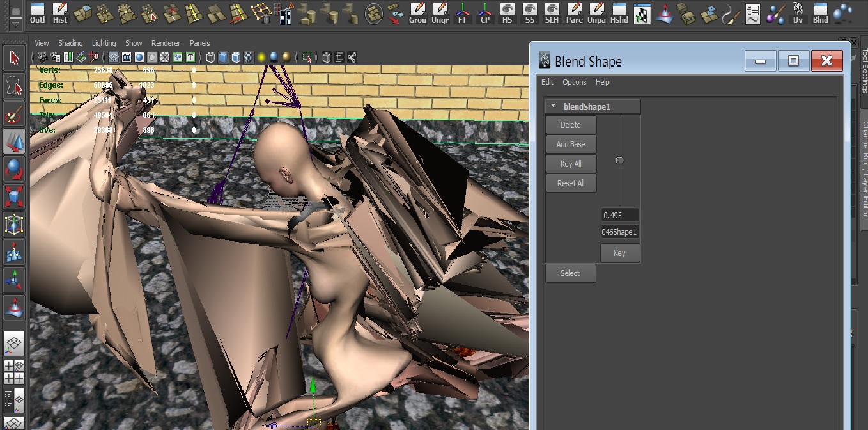
Task: Click the Hist shelf button
Action: point(60,13)
